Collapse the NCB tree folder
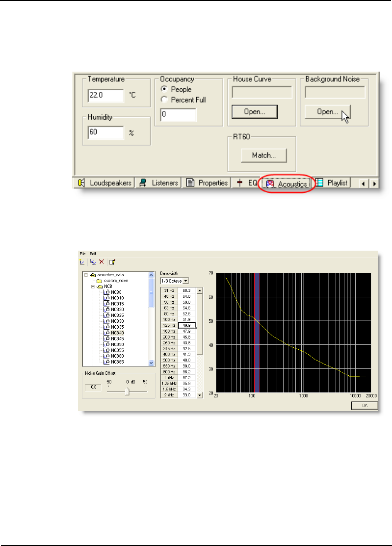The image size is (392, 546). (x=93, y=286)
